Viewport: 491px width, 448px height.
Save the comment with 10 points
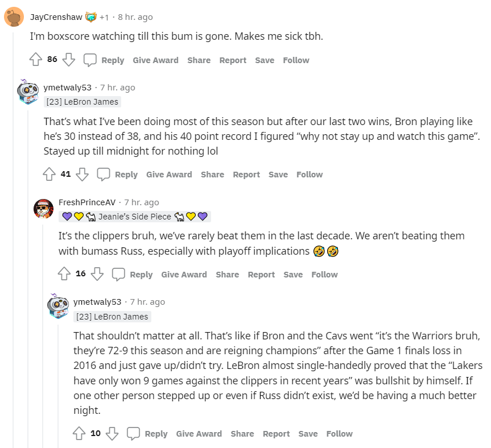308,434
